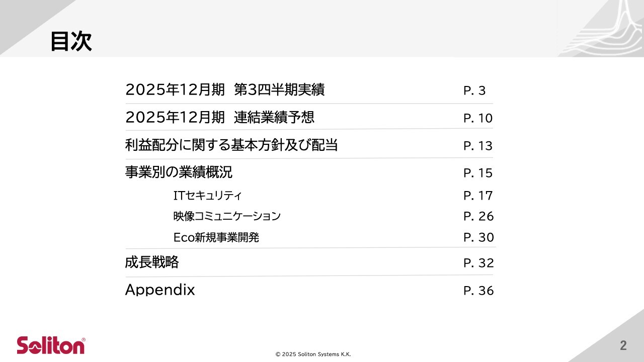Viewport: 644px width, 362px height.
Task: Select the Eco新規事業開発 subsection
Action: pyautogui.click(x=216, y=237)
